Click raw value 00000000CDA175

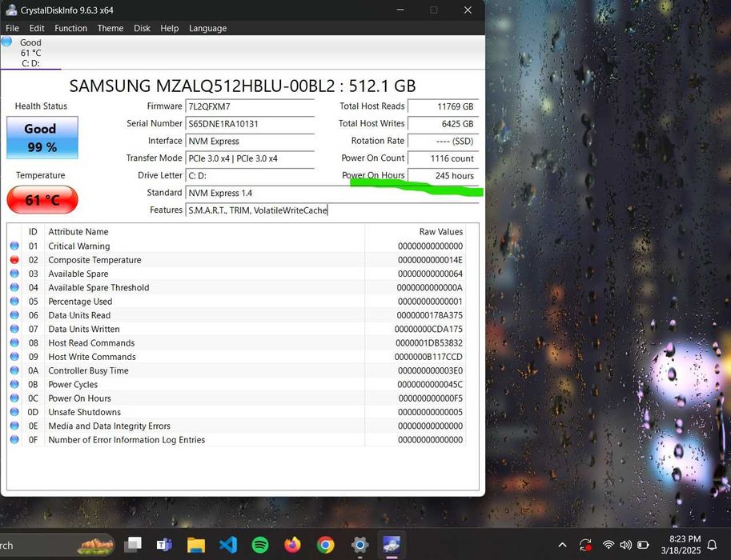428,329
